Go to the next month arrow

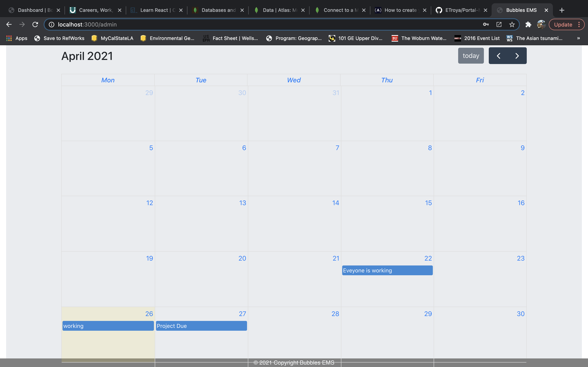(517, 56)
